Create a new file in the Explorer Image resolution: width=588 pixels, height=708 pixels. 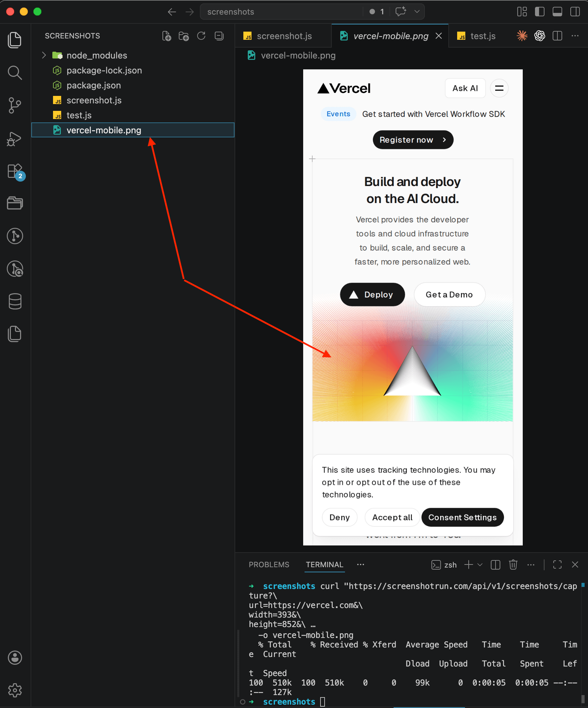[167, 36]
